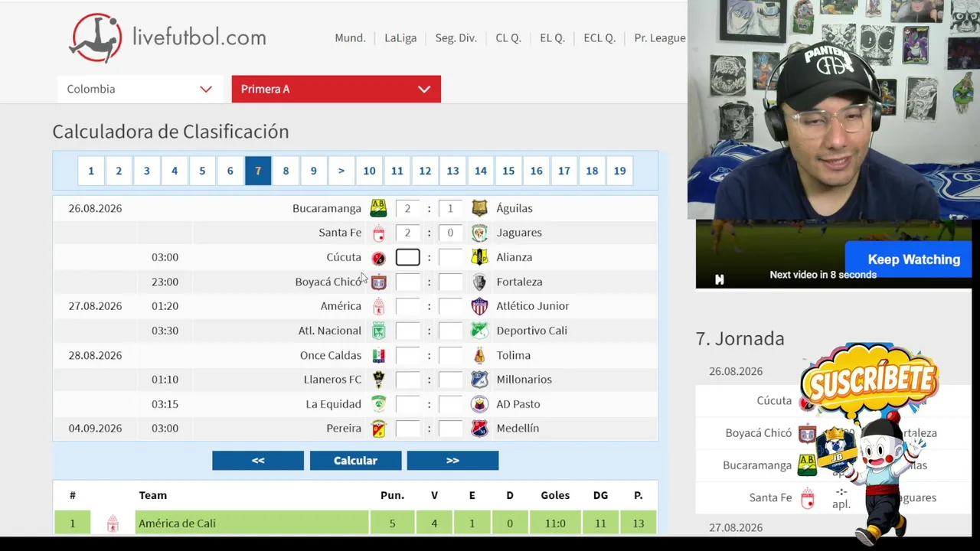Image resolution: width=980 pixels, height=551 pixels.
Task: Click the Bucaramanga score field showing 2
Action: coord(408,208)
